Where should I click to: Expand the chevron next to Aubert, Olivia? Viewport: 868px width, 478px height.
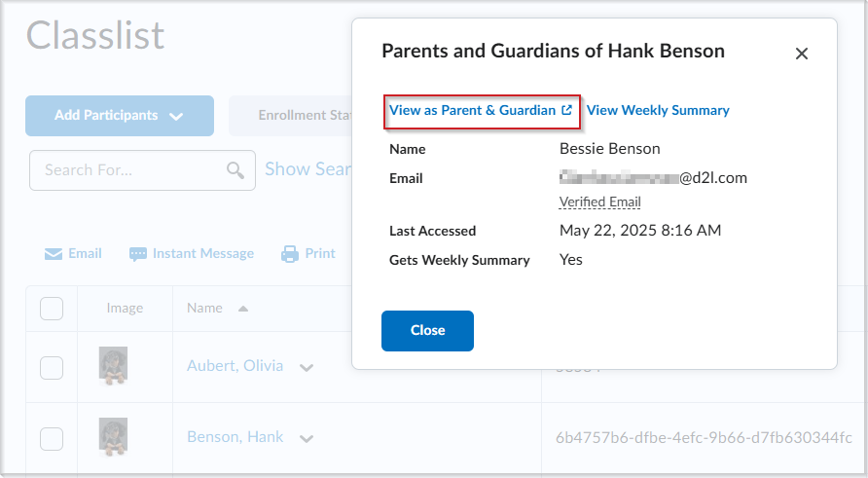[x=307, y=368]
